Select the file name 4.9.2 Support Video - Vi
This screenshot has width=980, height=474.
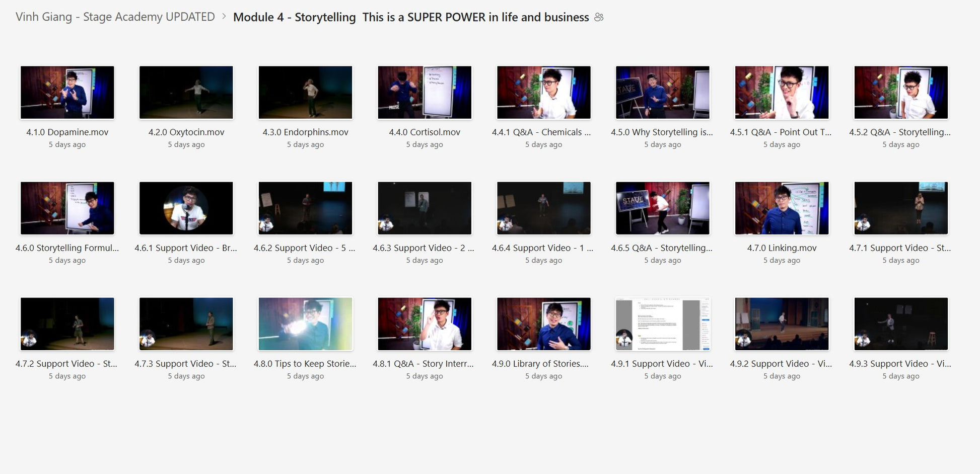(781, 364)
